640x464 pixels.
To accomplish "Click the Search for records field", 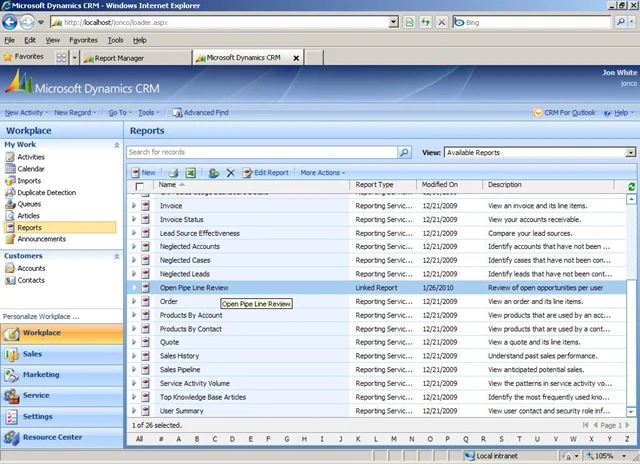I will point(262,152).
